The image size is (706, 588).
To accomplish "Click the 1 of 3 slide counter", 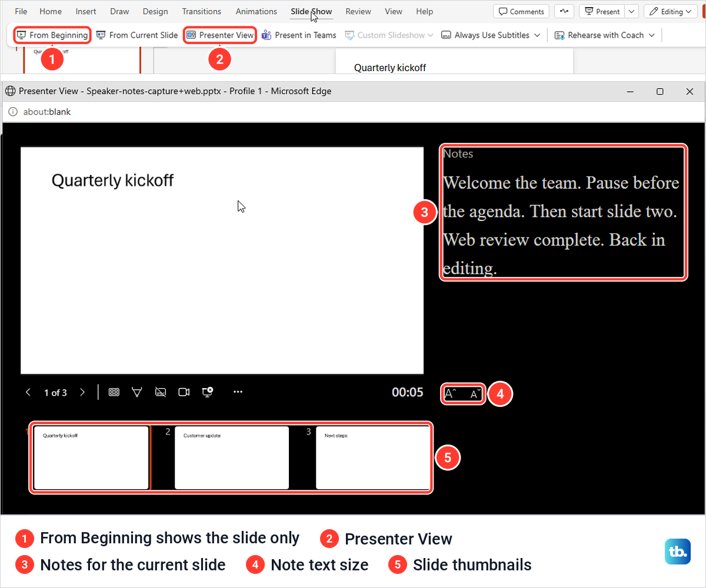I will tap(55, 393).
